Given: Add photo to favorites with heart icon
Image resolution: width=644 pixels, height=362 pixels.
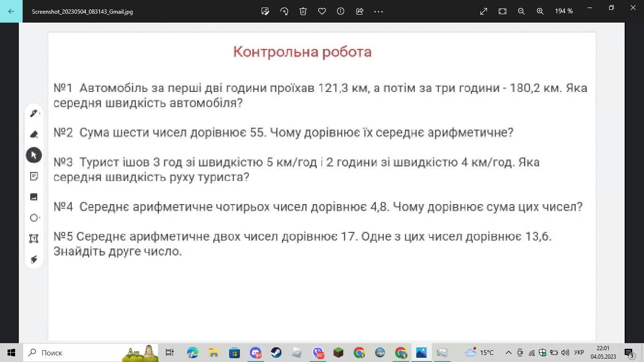Looking at the screenshot, I should coord(322,11).
